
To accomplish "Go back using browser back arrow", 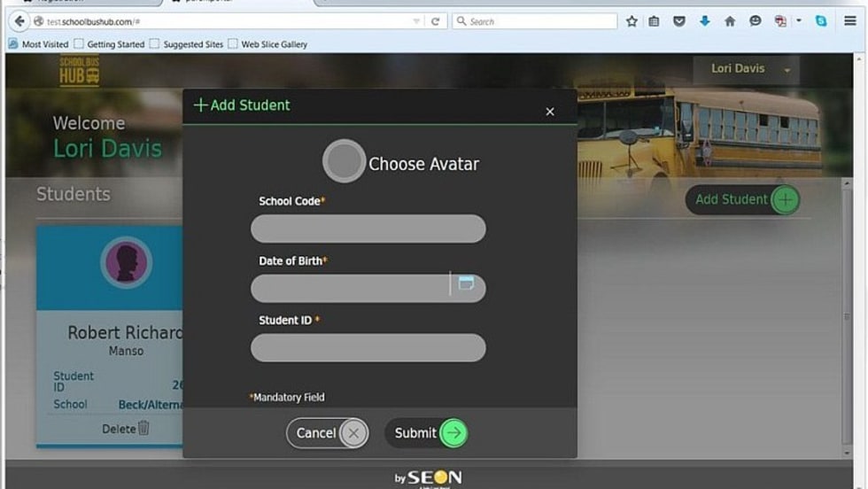I will [19, 21].
